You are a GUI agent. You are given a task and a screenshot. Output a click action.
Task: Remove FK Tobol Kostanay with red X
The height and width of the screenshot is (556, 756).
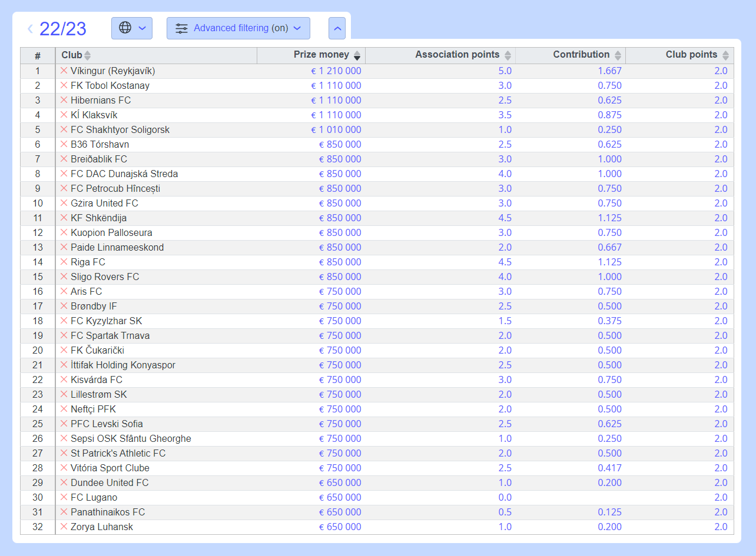pos(64,85)
